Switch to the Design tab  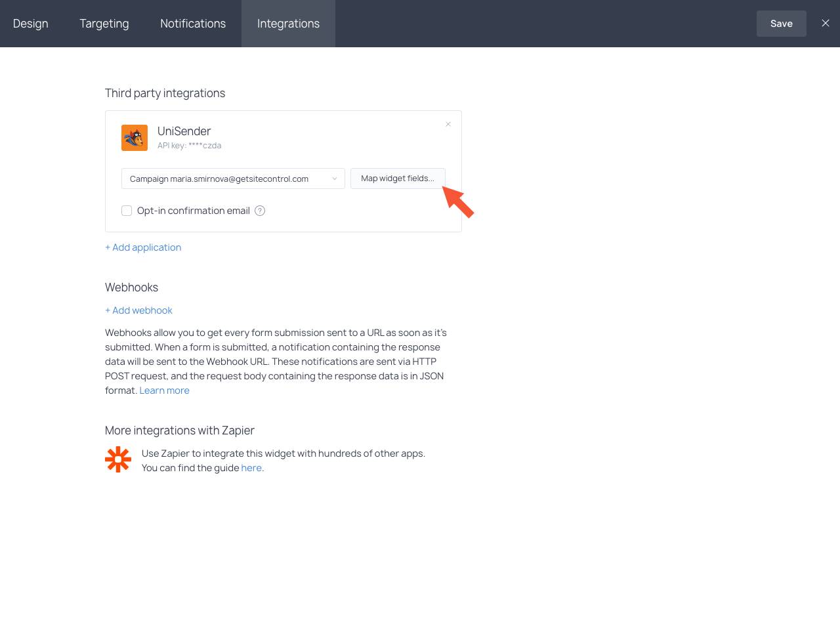[31, 24]
